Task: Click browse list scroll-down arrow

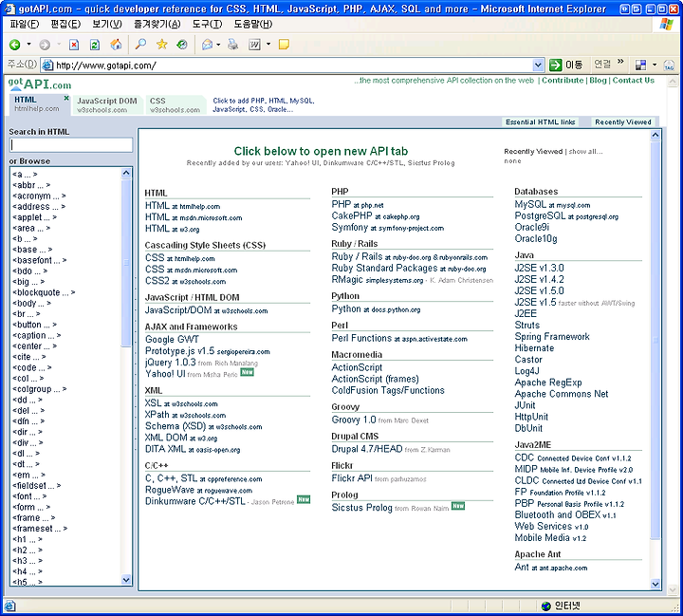Action: click(126, 580)
